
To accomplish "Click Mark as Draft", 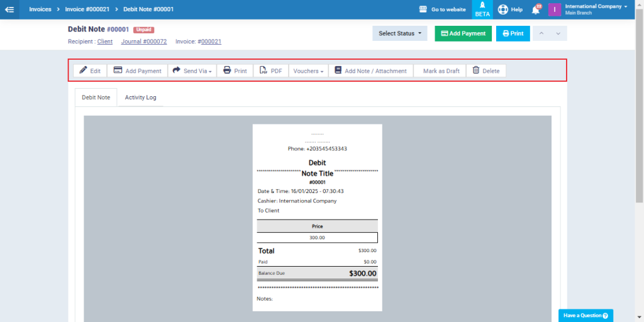I will (440, 70).
